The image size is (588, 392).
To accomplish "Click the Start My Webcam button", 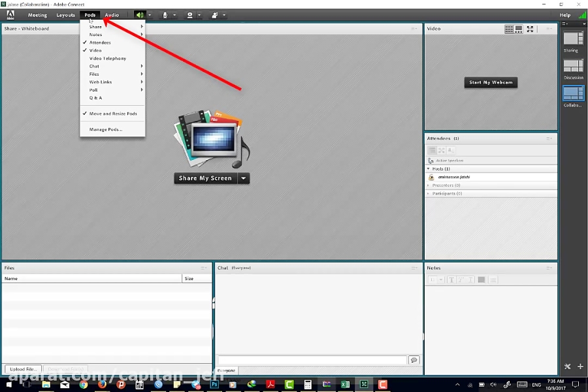I will pos(491,82).
